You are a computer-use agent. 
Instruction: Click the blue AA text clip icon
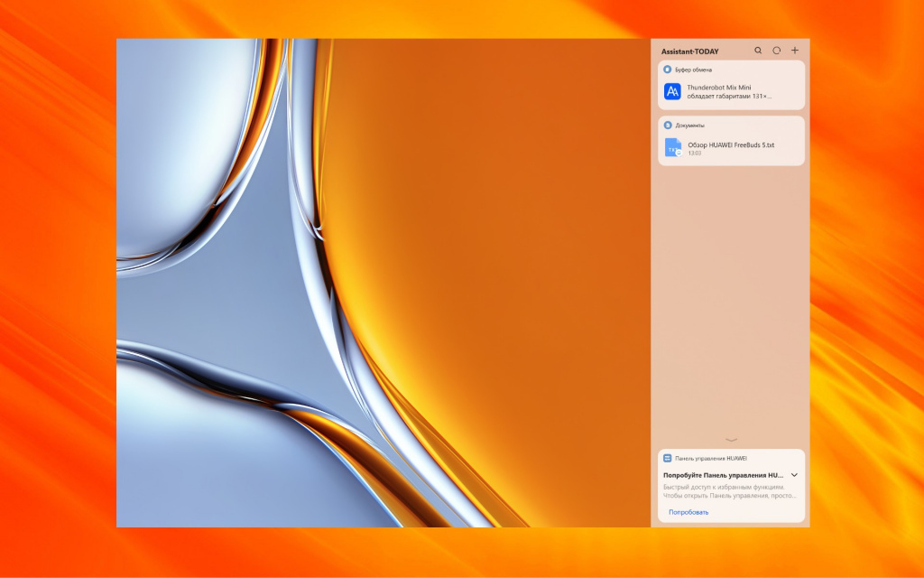[672, 91]
